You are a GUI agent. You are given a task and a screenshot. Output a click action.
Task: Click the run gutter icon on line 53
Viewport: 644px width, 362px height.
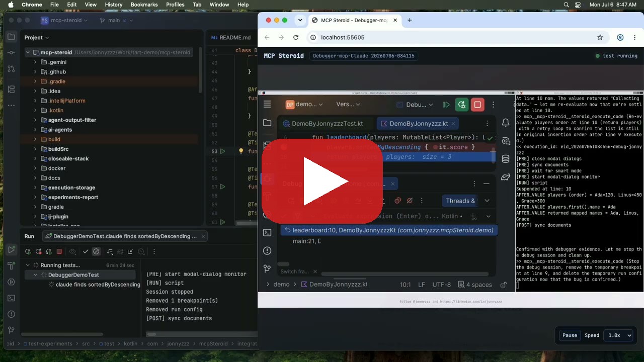coord(222,151)
